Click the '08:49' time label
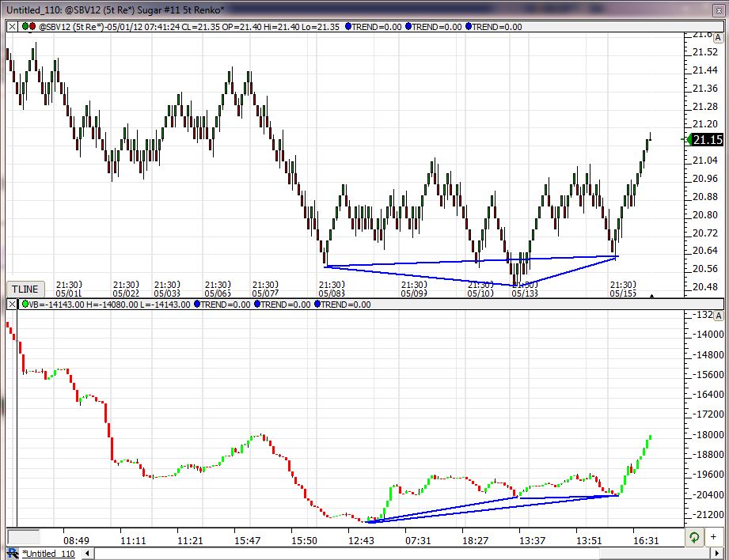 [x=76, y=540]
